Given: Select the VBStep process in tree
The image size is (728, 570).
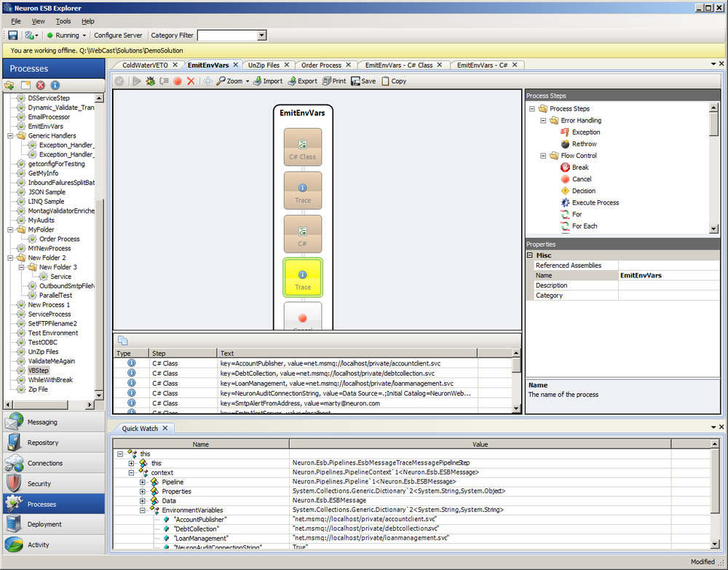Looking at the screenshot, I should pyautogui.click(x=38, y=371).
